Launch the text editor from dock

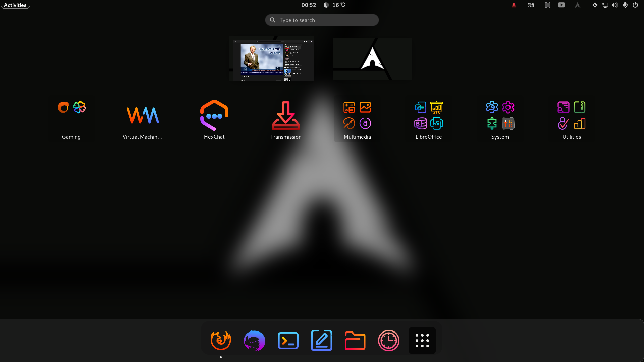coord(322,341)
